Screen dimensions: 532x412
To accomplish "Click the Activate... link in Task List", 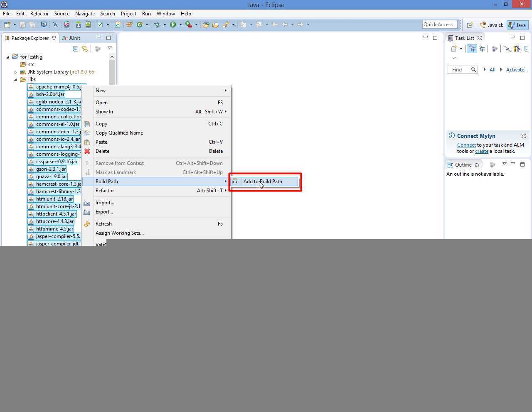I will click(x=517, y=70).
